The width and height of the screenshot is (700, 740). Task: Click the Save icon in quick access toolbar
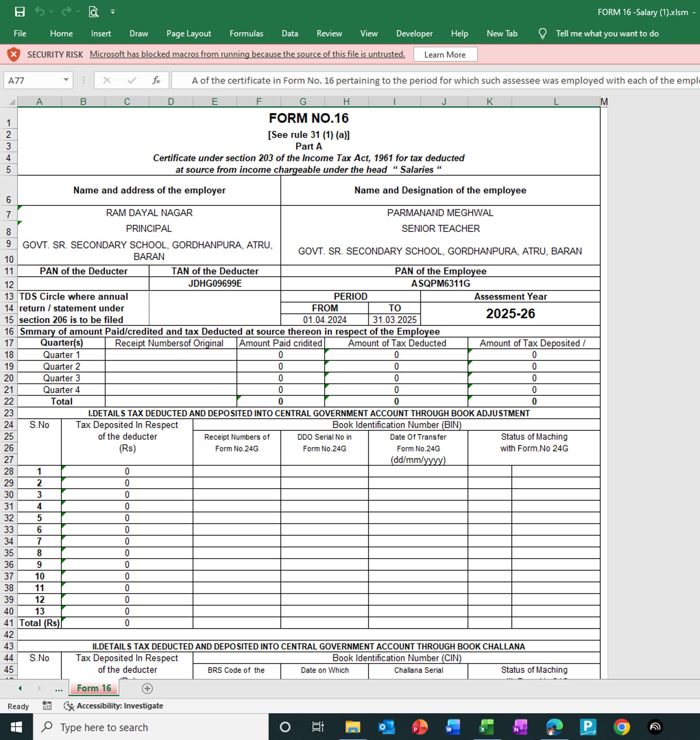(19, 12)
